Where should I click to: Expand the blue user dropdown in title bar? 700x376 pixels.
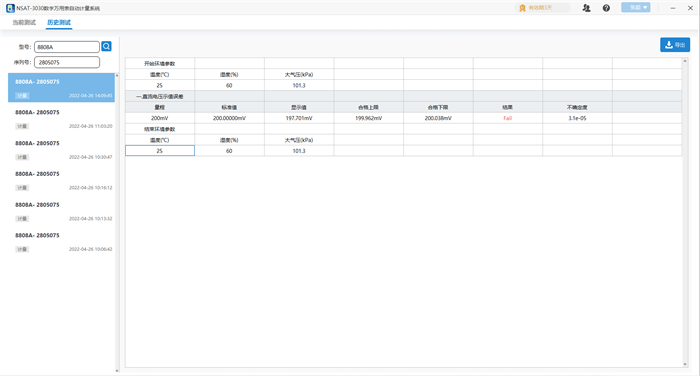[x=636, y=8]
